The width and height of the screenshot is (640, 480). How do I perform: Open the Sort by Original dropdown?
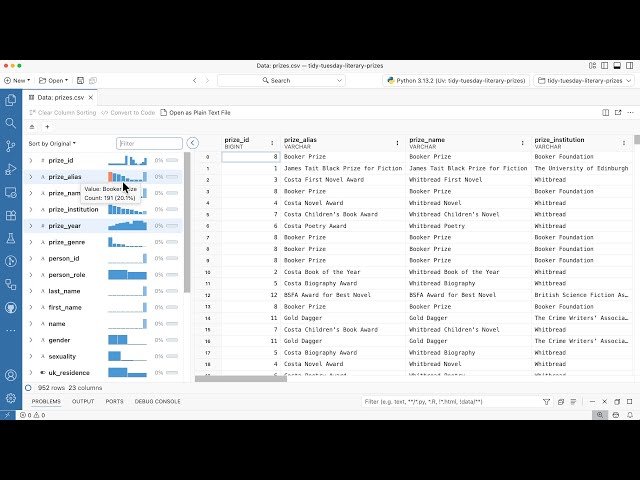pos(52,143)
